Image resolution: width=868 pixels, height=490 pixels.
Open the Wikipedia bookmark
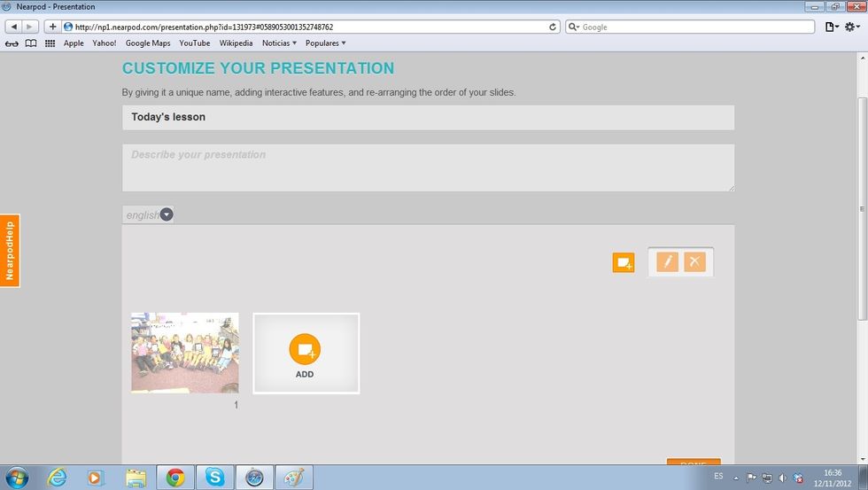click(x=236, y=43)
